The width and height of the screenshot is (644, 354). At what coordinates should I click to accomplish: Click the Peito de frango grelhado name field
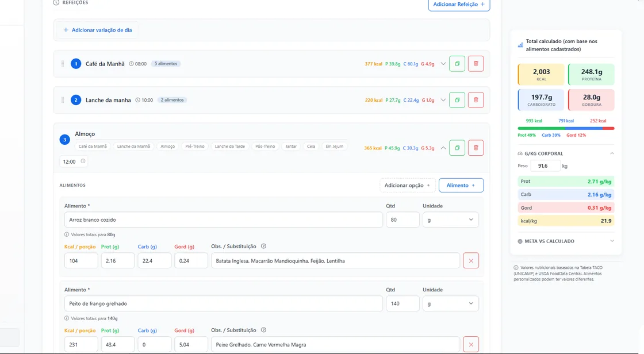[224, 303]
